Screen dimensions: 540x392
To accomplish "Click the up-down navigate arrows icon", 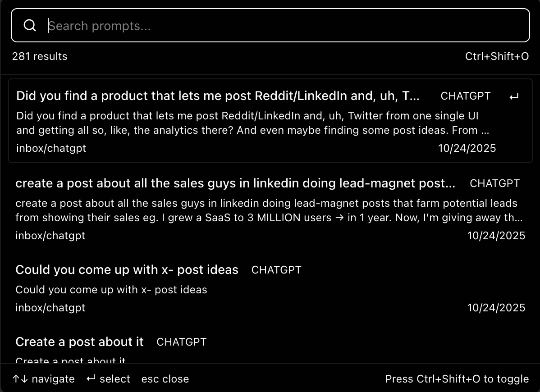I will (x=20, y=379).
